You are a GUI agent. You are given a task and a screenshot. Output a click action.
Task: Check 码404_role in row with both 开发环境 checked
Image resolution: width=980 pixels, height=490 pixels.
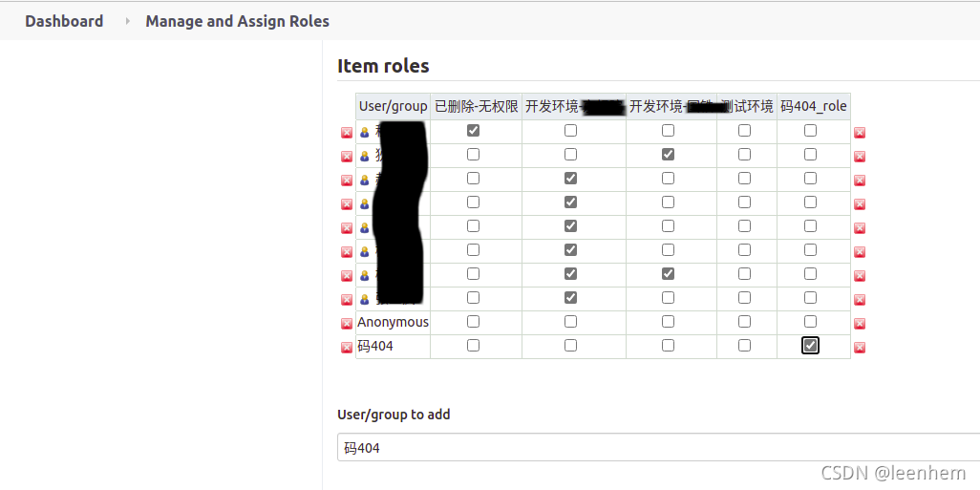pos(810,274)
